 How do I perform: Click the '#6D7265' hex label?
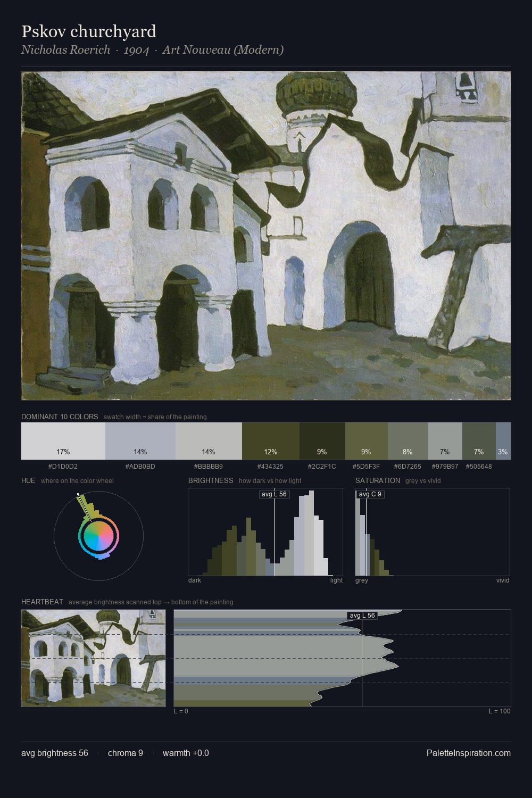[x=408, y=467]
